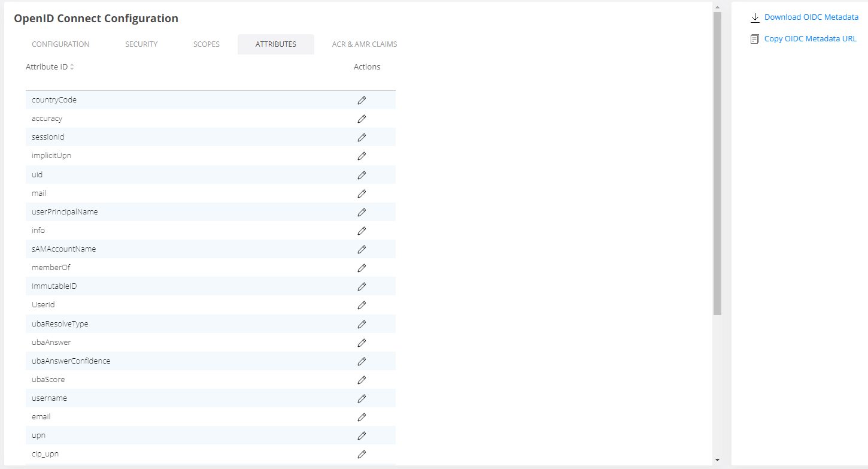Click the download icon for OIDC Metadata
Image resolution: width=868 pixels, height=469 pixels.
[755, 17]
